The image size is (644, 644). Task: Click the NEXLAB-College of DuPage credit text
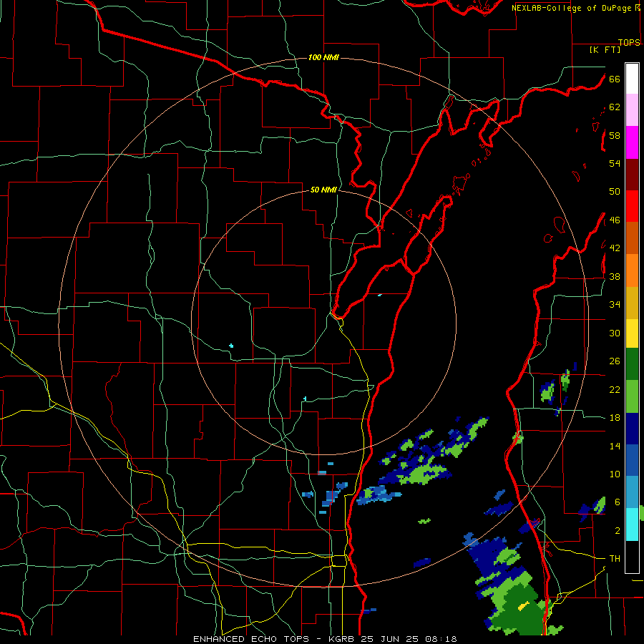click(572, 8)
